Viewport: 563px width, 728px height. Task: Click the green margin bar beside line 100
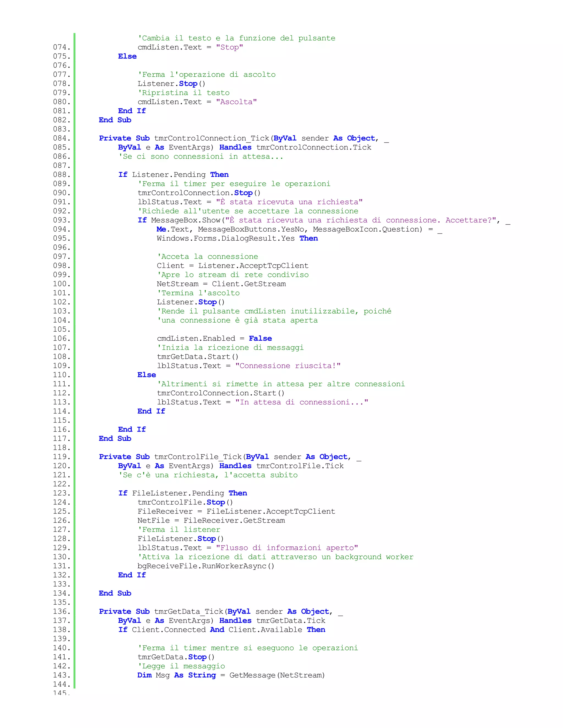coord(74,284)
